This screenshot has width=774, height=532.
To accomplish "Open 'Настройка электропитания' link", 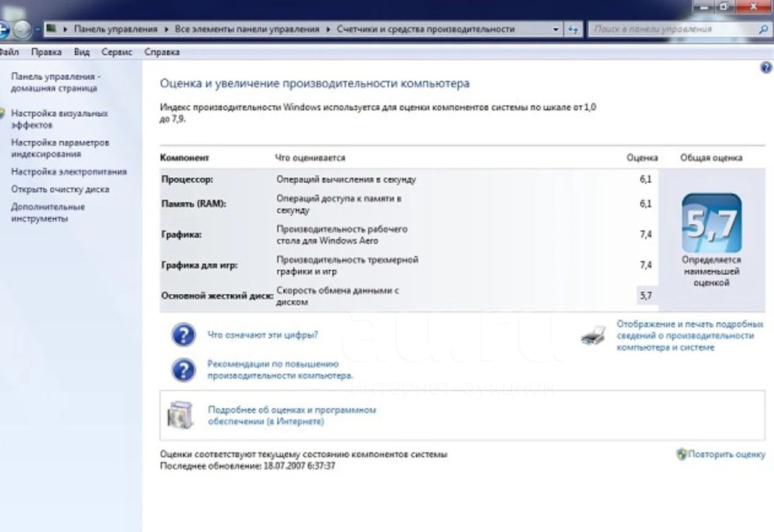I will (69, 172).
